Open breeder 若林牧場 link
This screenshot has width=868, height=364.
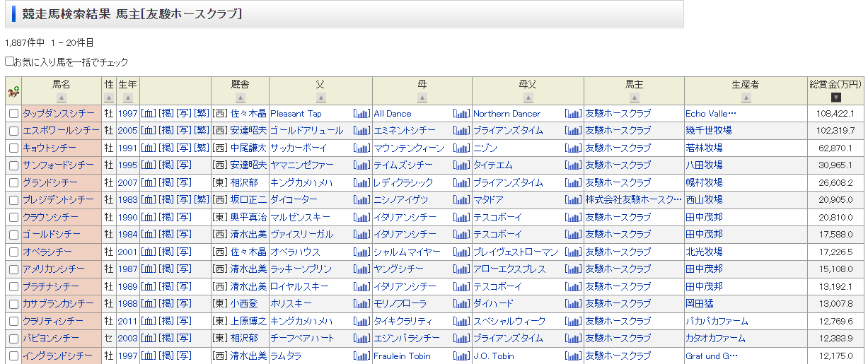point(703,148)
